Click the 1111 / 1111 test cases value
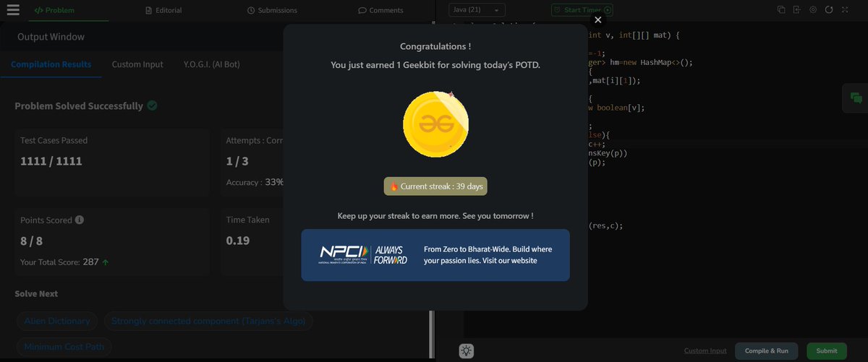868x362 pixels. click(51, 161)
